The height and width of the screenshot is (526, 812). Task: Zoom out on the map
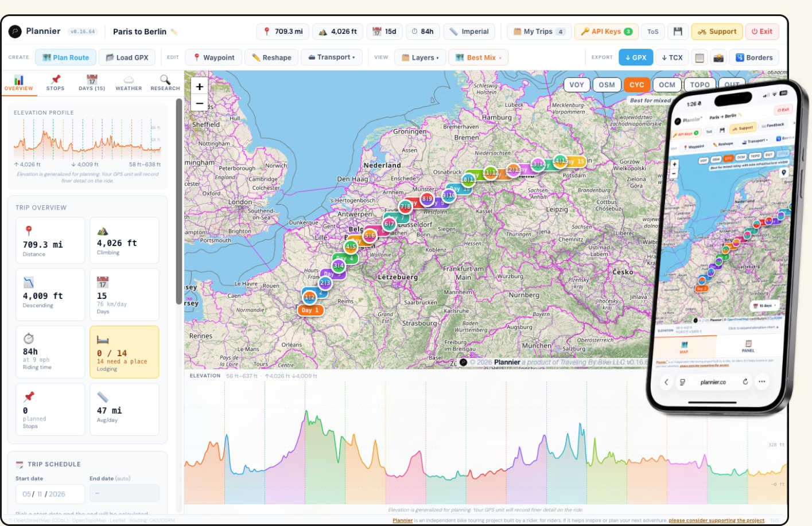pyautogui.click(x=199, y=104)
